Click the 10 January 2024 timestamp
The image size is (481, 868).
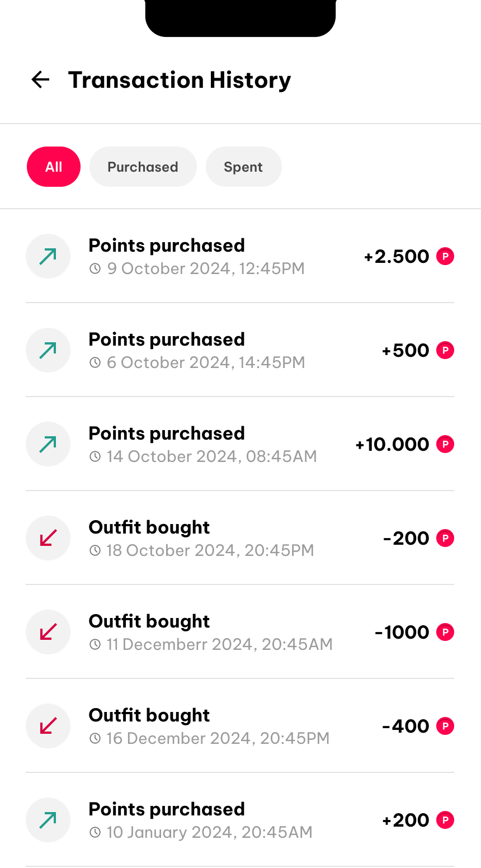209,832
